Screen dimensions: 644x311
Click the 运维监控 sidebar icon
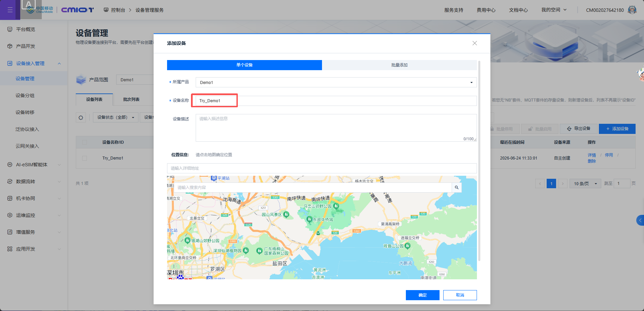click(x=10, y=215)
